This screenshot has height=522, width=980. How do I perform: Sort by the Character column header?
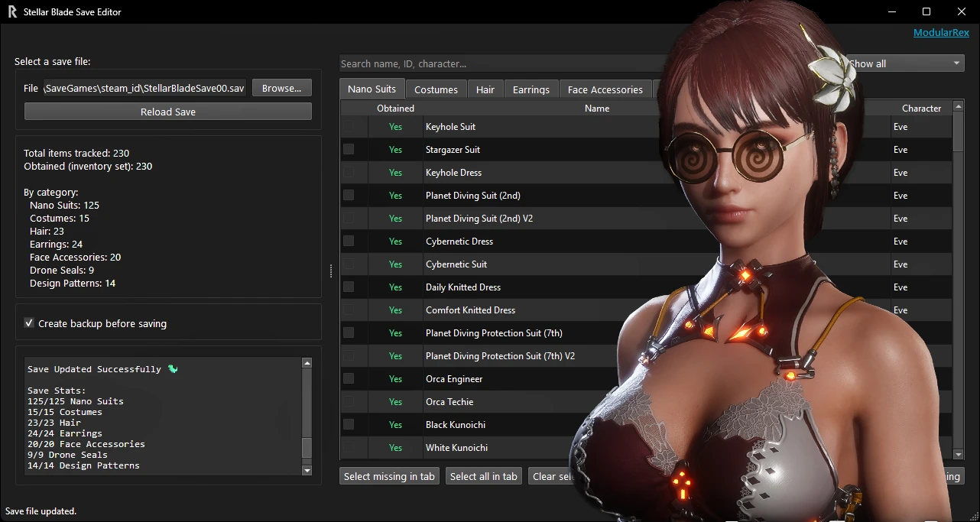(x=921, y=109)
